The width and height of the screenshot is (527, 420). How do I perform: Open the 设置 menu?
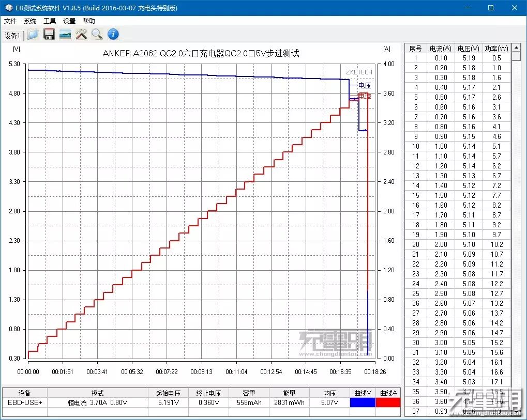click(69, 21)
